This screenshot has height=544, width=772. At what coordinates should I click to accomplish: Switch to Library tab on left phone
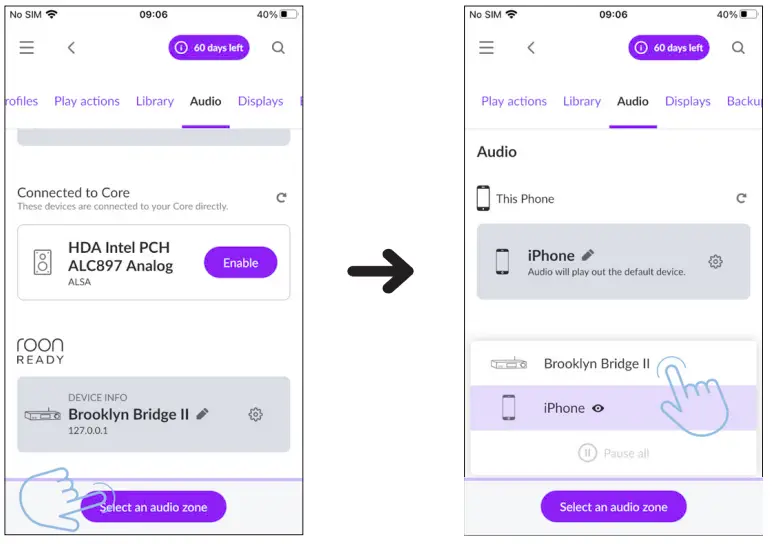(155, 101)
